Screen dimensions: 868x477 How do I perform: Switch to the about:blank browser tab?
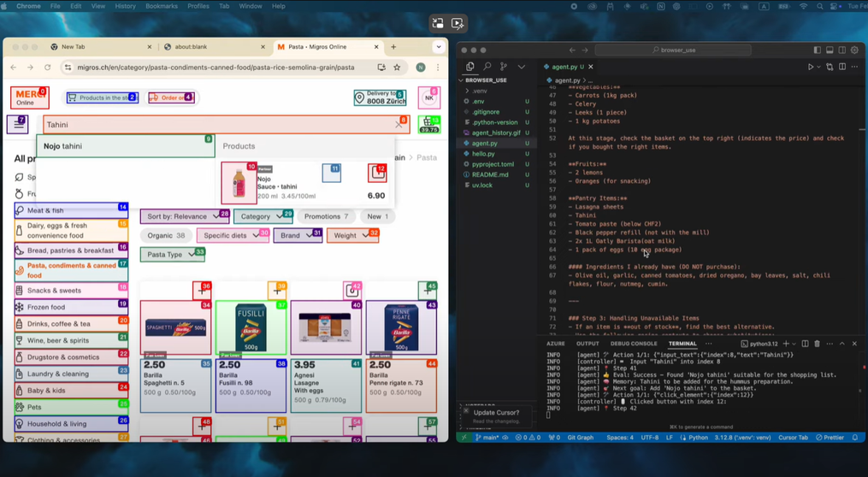pos(214,47)
